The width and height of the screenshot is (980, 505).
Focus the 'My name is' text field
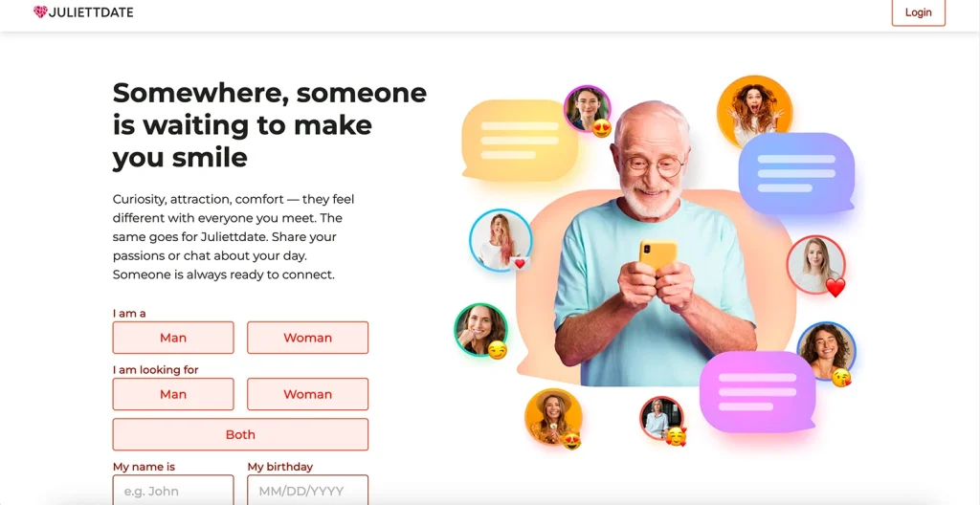(x=173, y=491)
